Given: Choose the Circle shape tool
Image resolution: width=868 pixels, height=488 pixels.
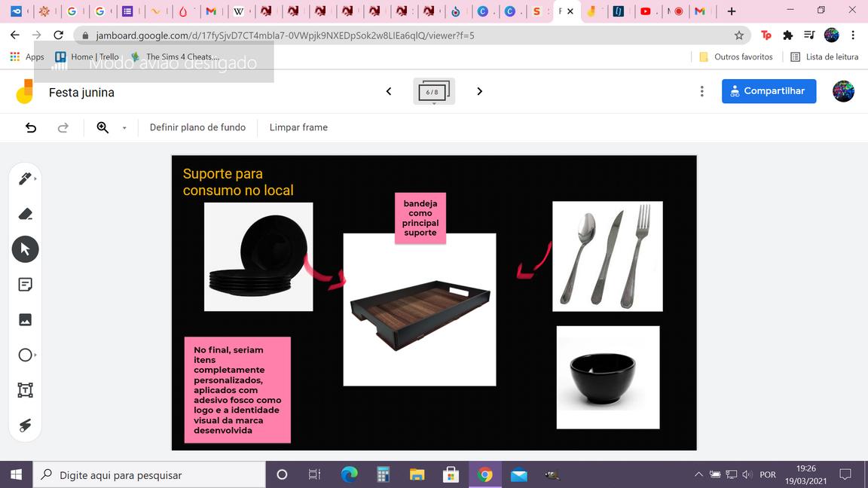Looking at the screenshot, I should (25, 355).
